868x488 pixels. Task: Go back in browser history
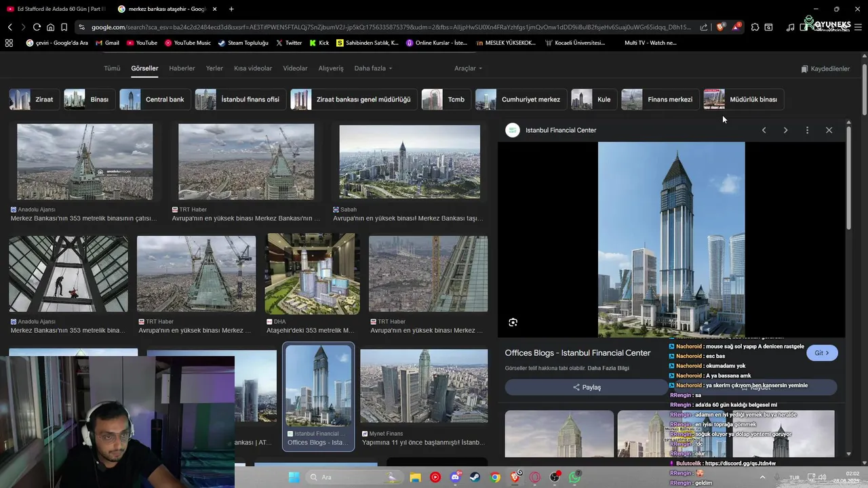tap(10, 27)
